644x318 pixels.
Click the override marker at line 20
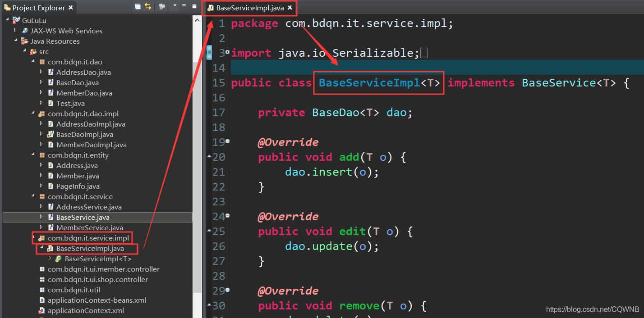coord(209,156)
